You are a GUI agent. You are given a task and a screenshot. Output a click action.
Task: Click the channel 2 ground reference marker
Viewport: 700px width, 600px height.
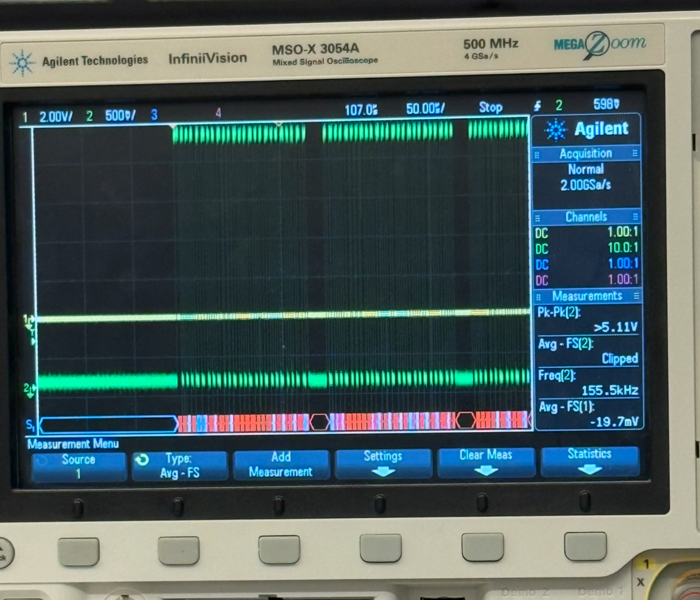point(28,388)
